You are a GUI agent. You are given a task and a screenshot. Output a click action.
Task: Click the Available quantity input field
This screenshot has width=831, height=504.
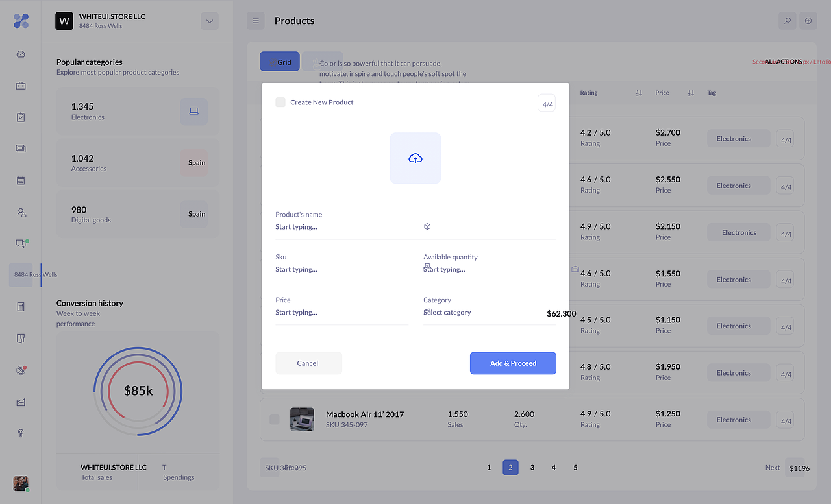pos(490,270)
